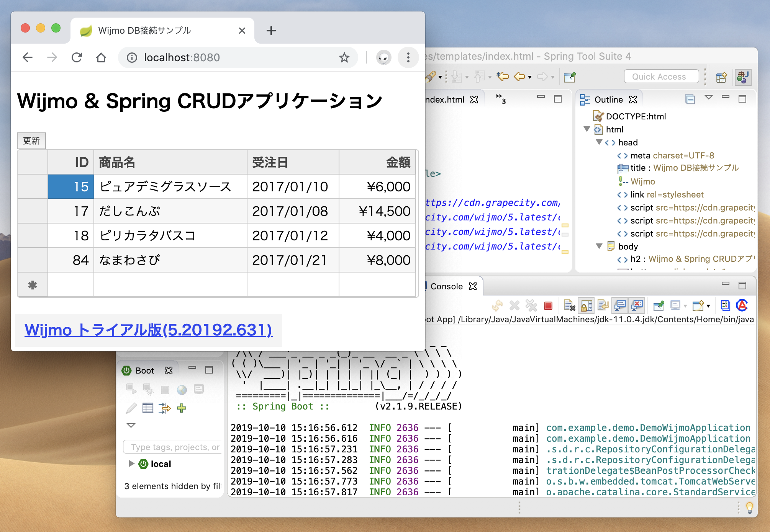Toggle link-with-editor arrows in Boot dashboard
This screenshot has height=532, width=770.
click(x=164, y=408)
